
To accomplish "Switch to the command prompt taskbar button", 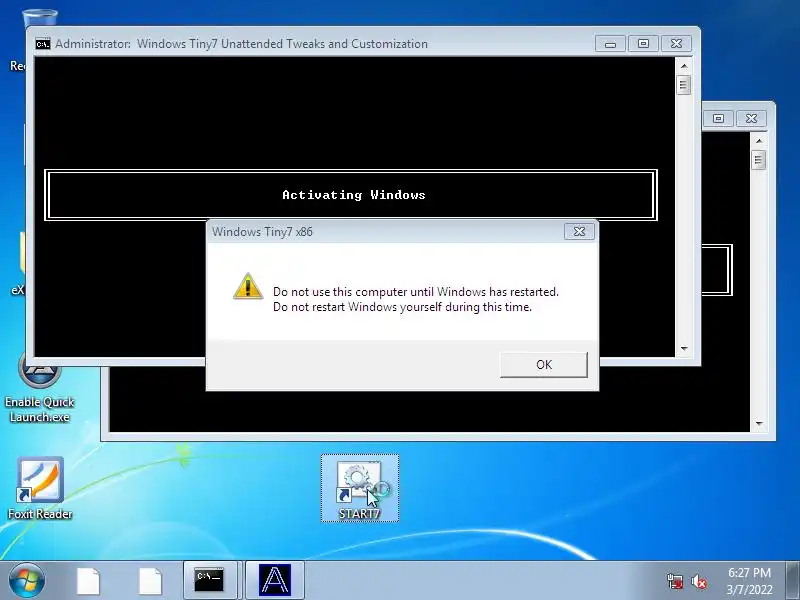I will 210,581.
